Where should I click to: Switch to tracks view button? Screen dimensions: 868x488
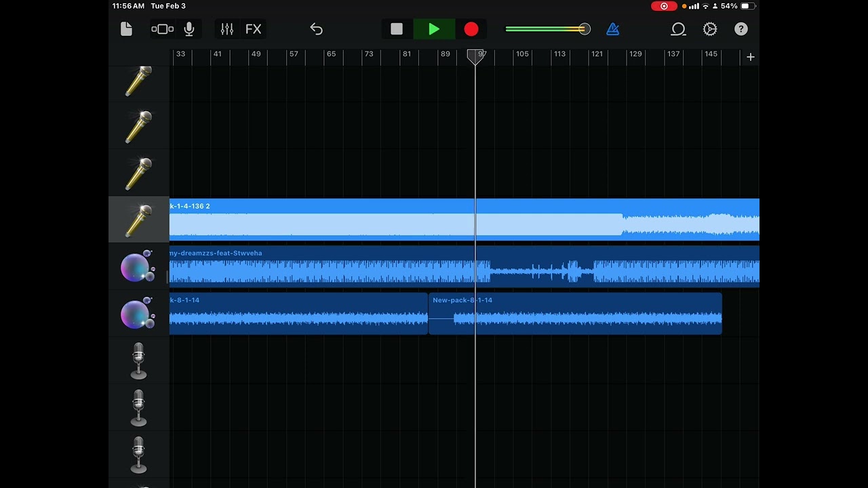[163, 29]
